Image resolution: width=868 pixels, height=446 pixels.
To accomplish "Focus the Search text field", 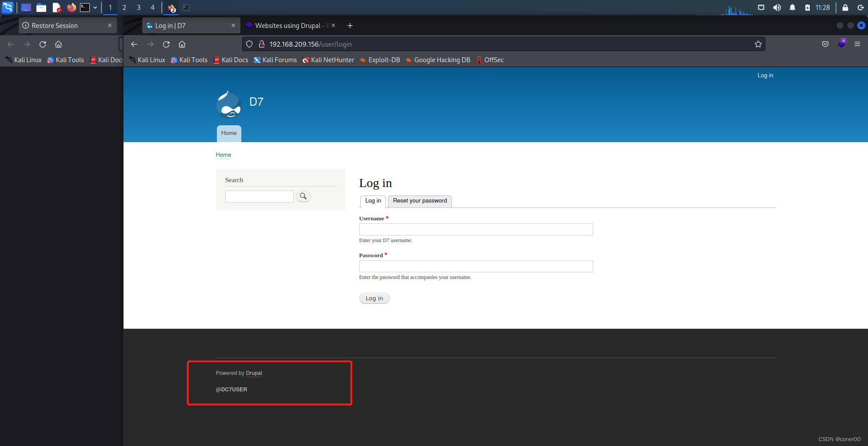I will (260, 196).
